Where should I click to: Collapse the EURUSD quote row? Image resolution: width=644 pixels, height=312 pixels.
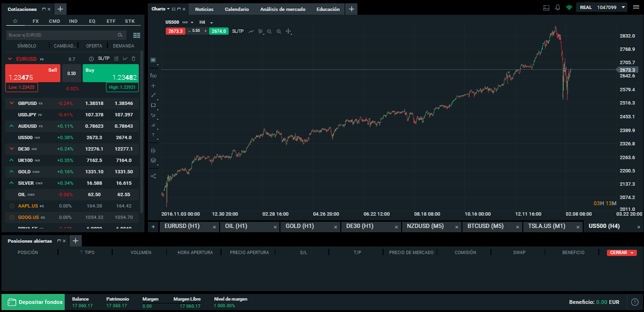pyautogui.click(x=10, y=59)
